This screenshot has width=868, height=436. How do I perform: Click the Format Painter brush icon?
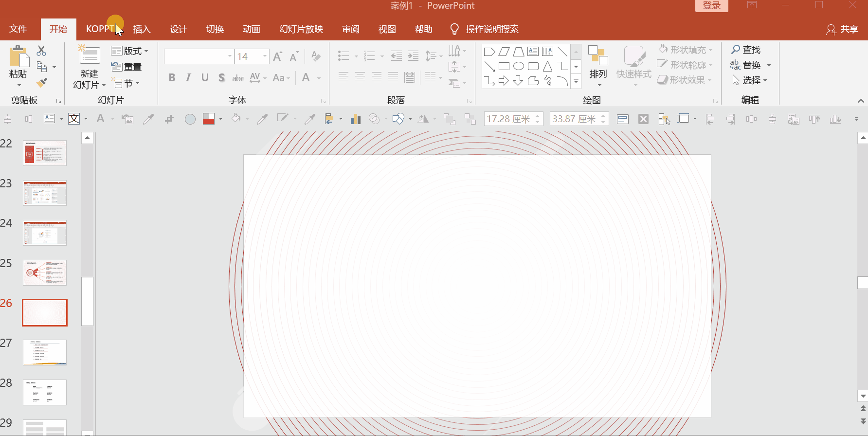(42, 83)
